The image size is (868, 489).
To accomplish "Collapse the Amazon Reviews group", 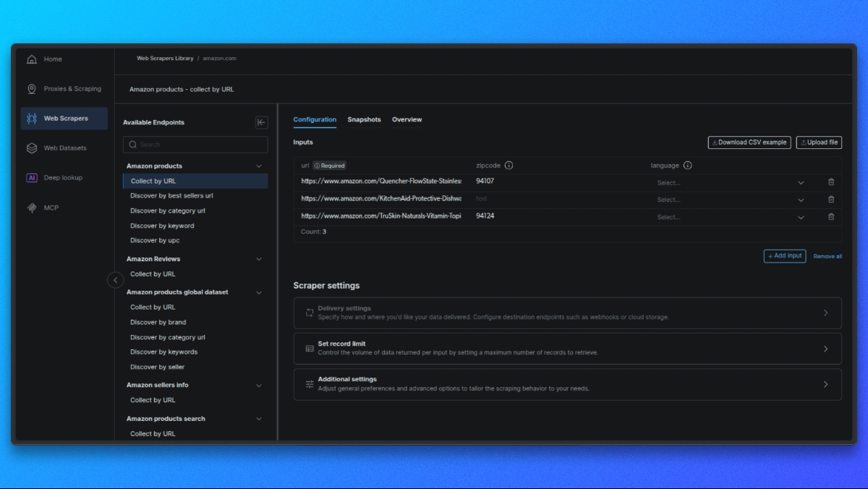I will click(259, 259).
